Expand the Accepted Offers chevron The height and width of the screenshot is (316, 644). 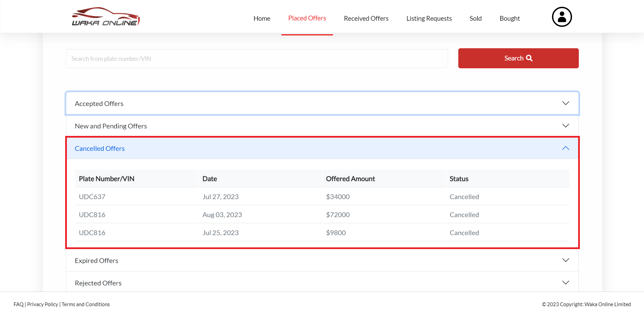click(x=566, y=103)
